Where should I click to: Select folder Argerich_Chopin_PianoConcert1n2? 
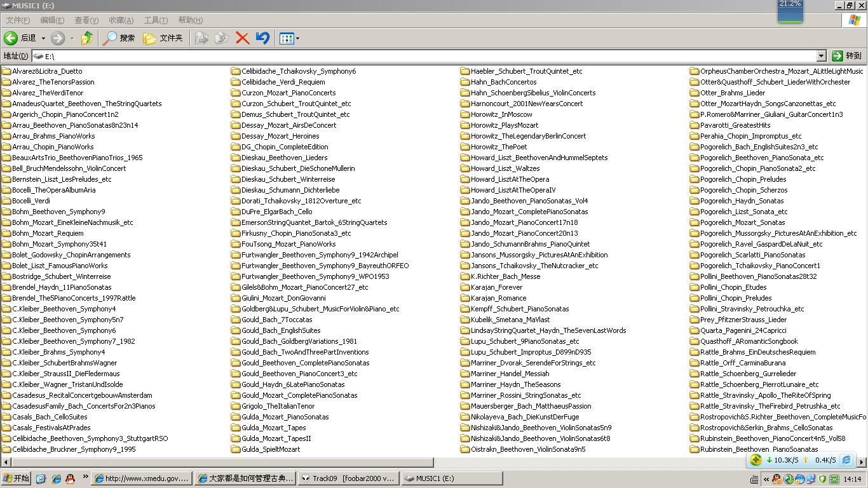point(65,114)
